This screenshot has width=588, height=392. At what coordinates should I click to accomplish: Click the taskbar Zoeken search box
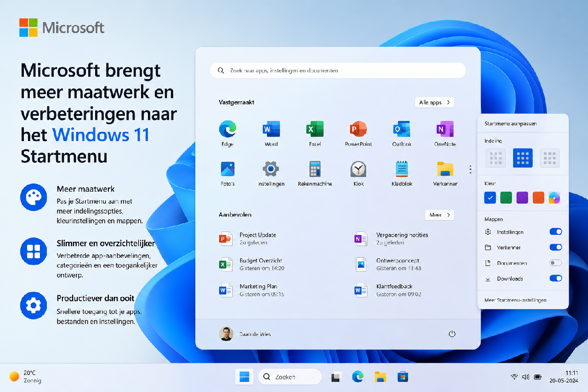pyautogui.click(x=290, y=377)
